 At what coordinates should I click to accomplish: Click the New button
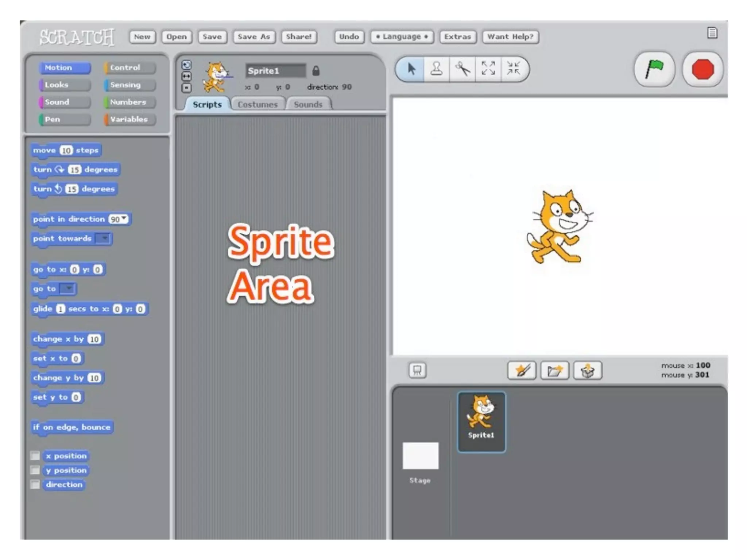142,37
